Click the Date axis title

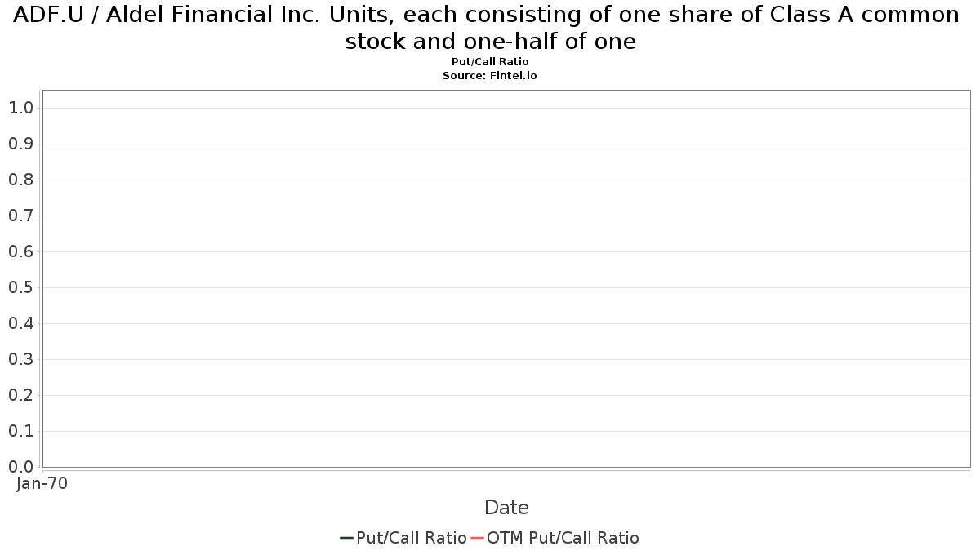coord(506,508)
